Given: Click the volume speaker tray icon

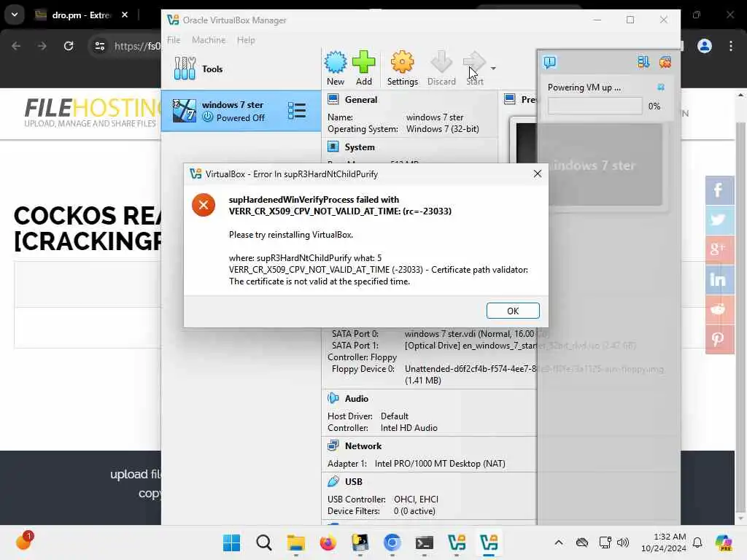Looking at the screenshot, I should click(x=623, y=542).
